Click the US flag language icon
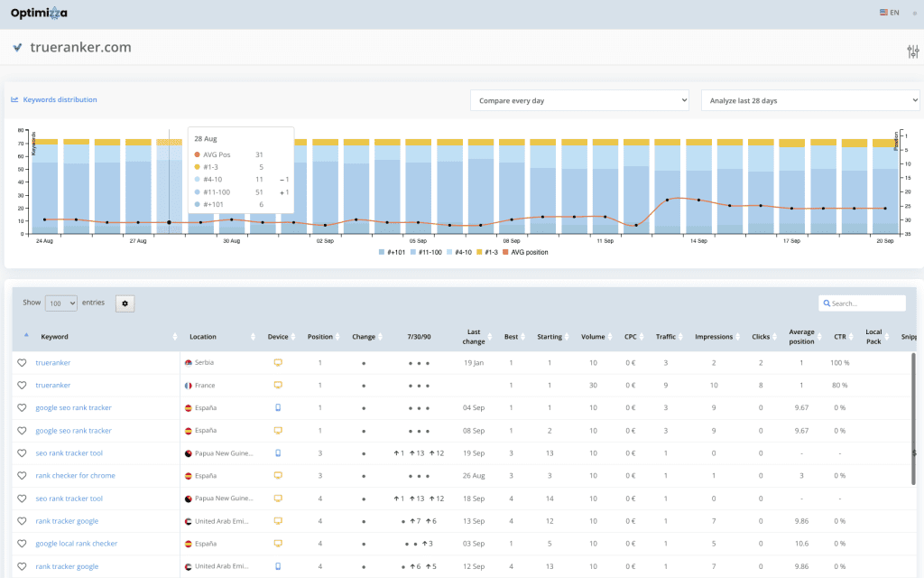Screen dimensions: 924x578 click(x=883, y=13)
